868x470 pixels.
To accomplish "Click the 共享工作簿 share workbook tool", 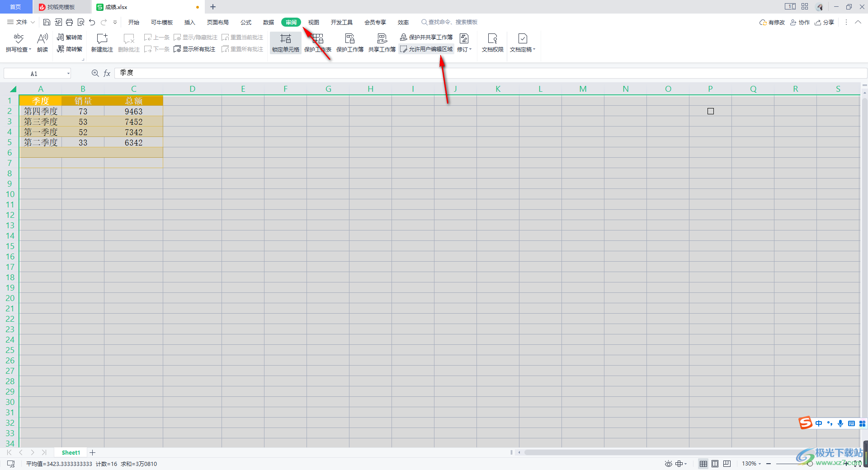I will [382, 43].
